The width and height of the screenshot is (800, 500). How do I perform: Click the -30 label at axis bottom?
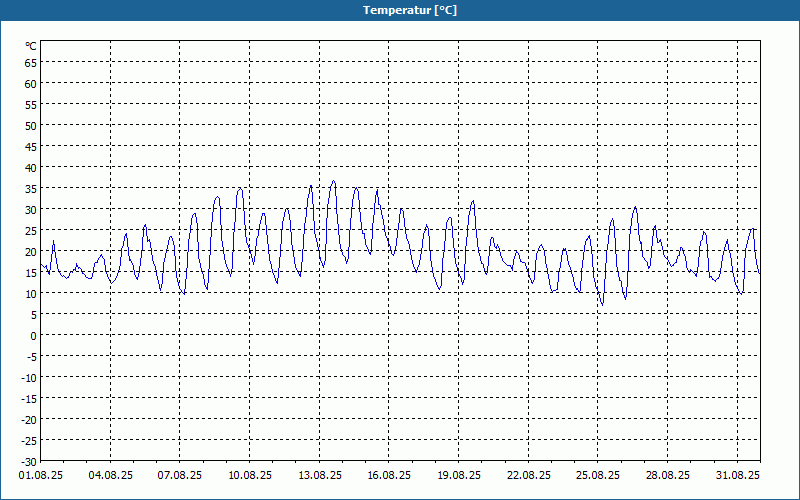[x=29, y=462]
